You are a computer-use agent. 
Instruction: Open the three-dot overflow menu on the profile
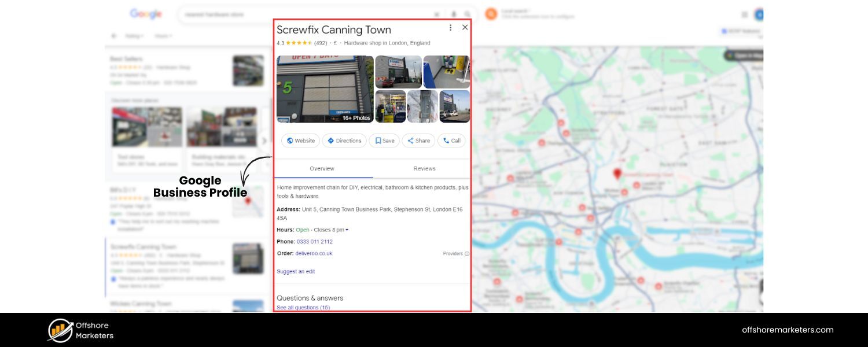(x=450, y=27)
